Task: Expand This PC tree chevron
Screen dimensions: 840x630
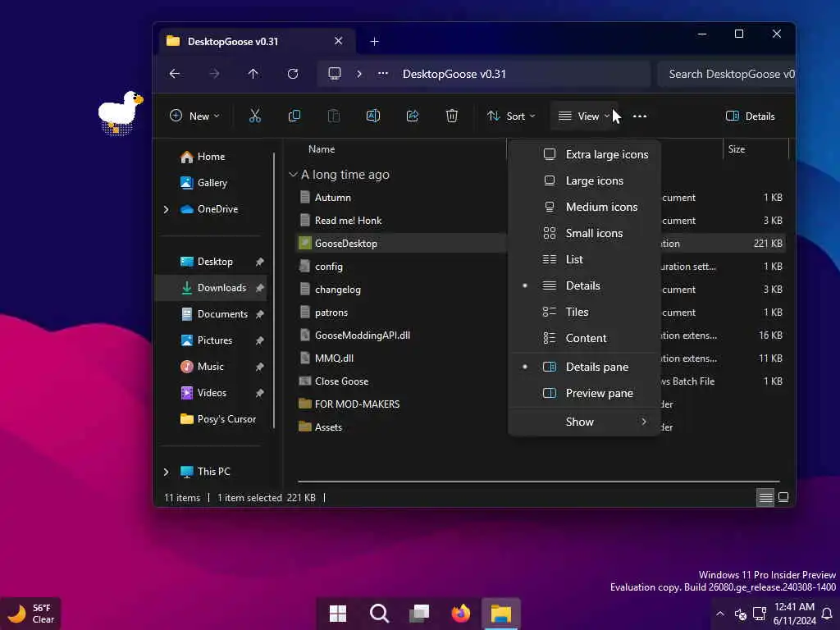Action: click(166, 472)
